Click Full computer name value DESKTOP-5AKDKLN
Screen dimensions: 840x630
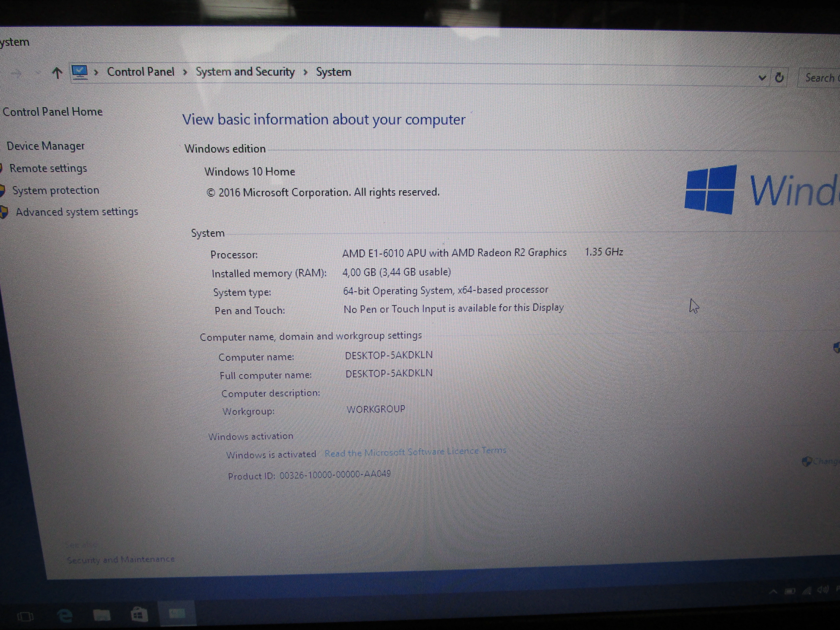tap(389, 373)
